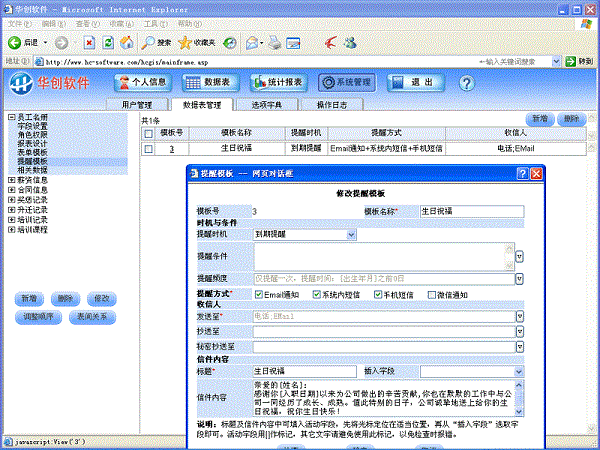The height and width of the screenshot is (450, 600).
Task: Switch to the 用户管理 tab
Action: tap(137, 104)
